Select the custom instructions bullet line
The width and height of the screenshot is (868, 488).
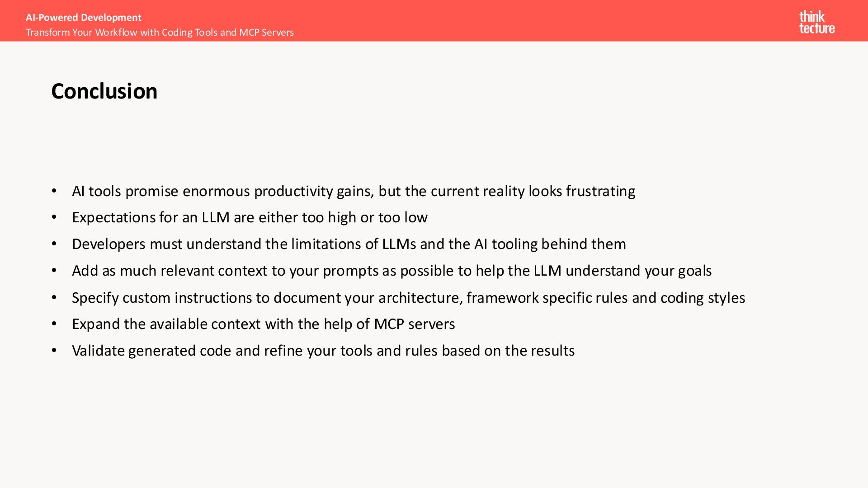coord(409,298)
